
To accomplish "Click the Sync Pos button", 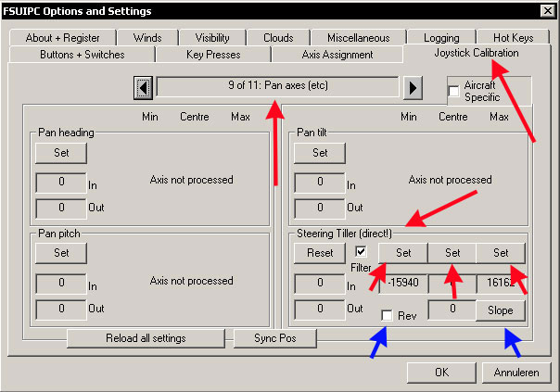I will point(275,338).
